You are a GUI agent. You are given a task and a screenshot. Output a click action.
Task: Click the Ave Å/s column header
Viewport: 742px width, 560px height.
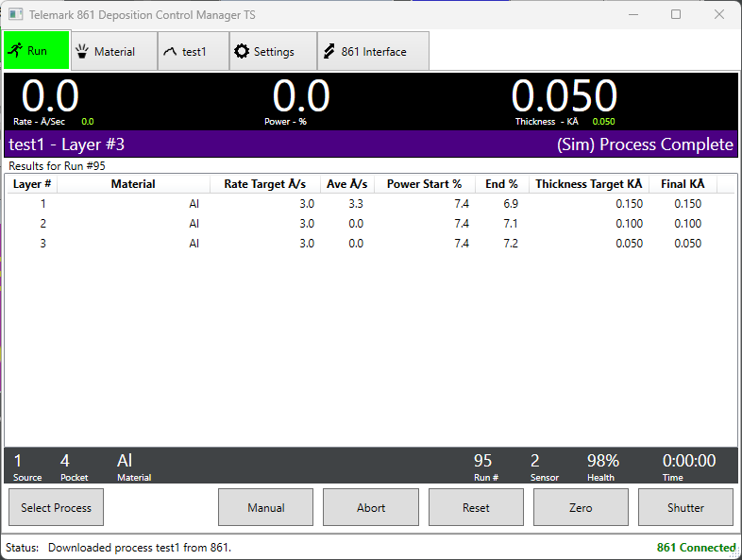pos(346,184)
